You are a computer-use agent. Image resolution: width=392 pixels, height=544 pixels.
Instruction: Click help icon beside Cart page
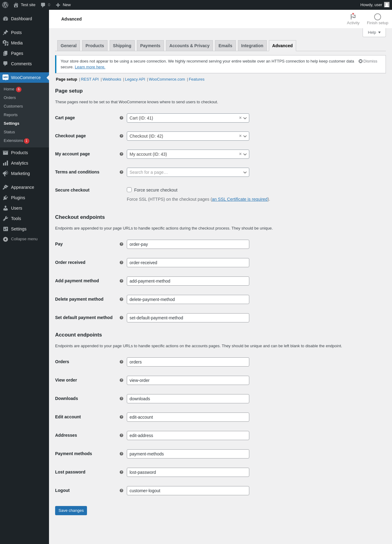[121, 118]
